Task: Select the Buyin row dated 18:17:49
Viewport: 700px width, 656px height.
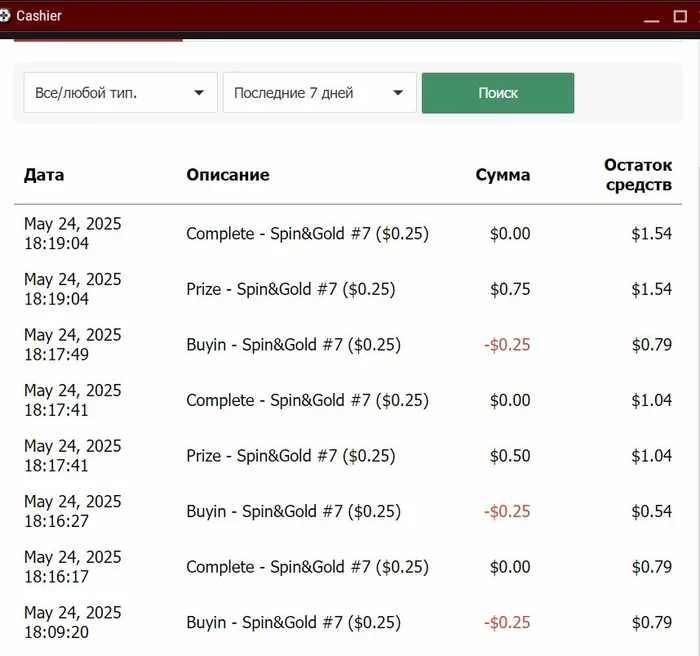Action: (293, 345)
